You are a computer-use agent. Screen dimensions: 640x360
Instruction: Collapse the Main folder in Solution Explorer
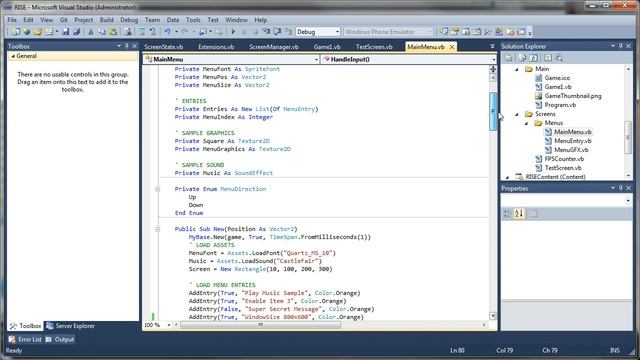point(517,69)
